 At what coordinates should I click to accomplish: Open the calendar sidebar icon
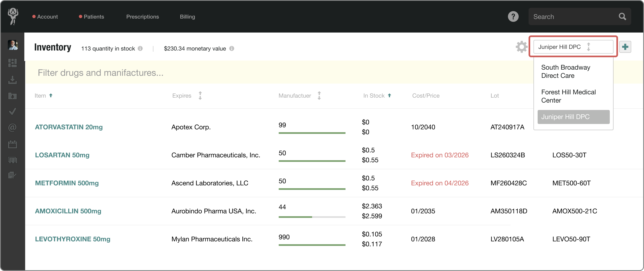point(13,144)
